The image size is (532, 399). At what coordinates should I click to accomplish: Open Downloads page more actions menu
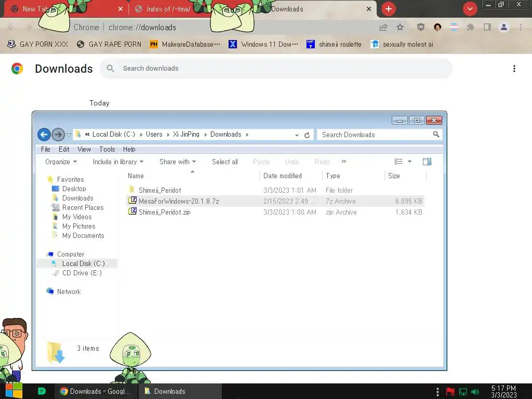click(514, 69)
